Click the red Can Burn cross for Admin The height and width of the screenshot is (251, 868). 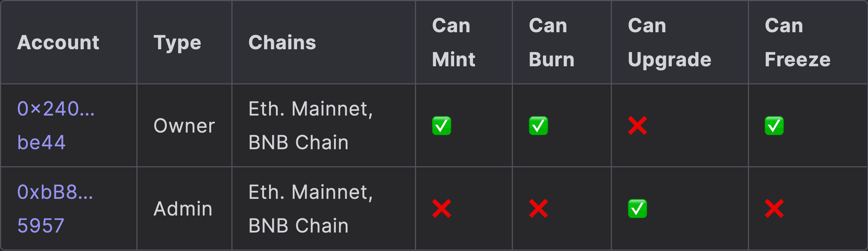click(x=538, y=209)
